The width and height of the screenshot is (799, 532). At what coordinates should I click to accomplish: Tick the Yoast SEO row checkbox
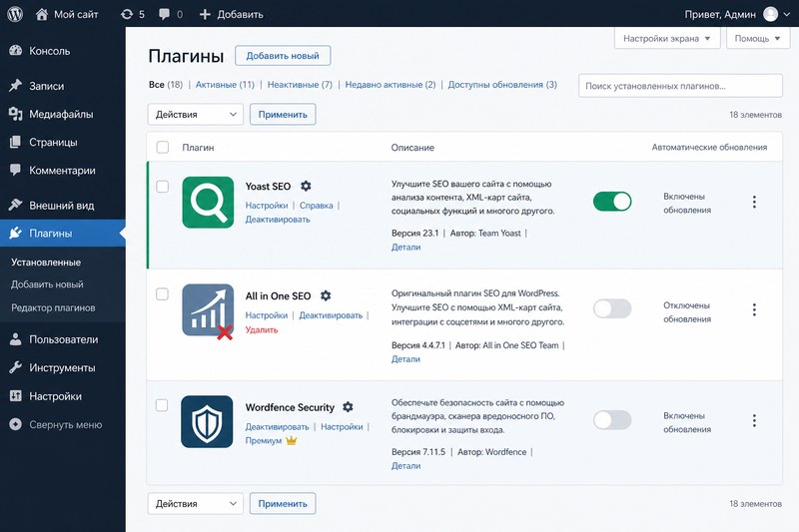[x=163, y=187]
